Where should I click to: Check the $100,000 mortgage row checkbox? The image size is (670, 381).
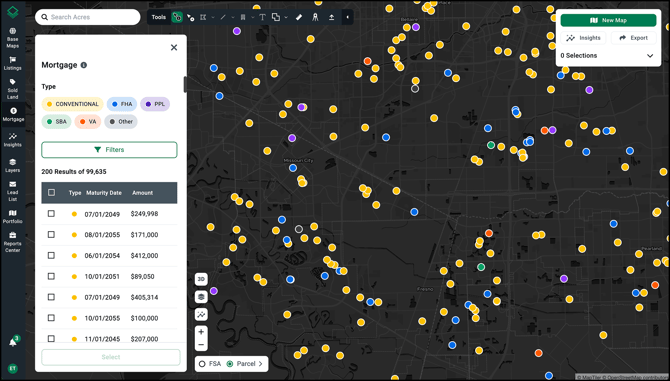point(51,318)
